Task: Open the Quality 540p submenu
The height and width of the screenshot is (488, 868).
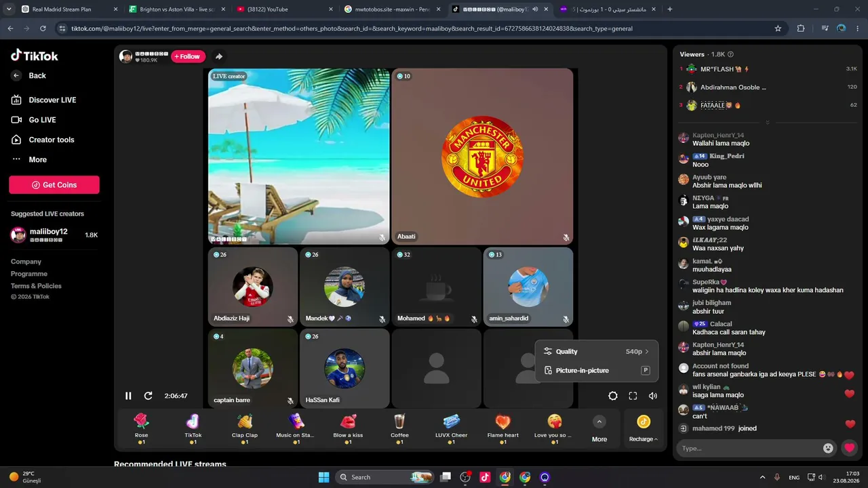Action: click(597, 352)
